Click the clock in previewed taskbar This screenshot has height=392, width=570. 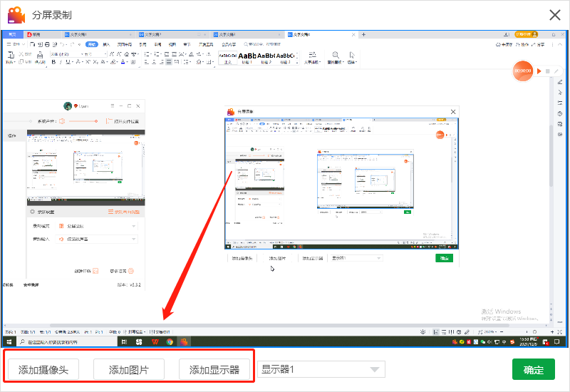click(x=529, y=341)
